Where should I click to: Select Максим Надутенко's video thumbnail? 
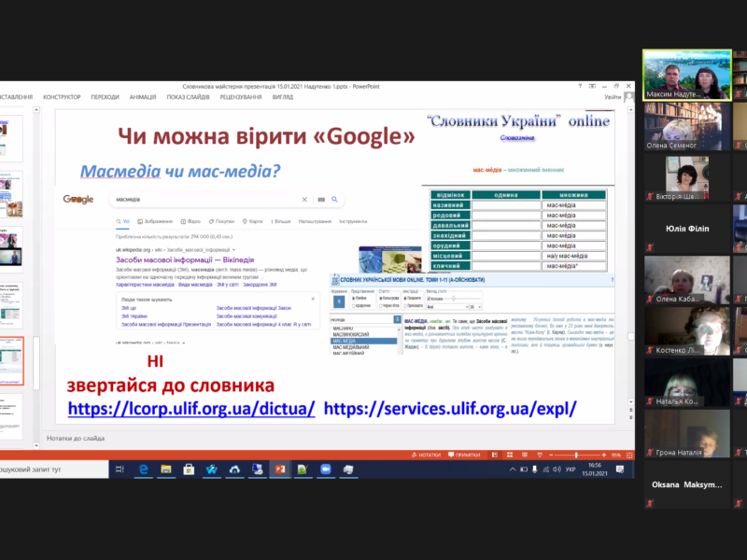[x=686, y=75]
